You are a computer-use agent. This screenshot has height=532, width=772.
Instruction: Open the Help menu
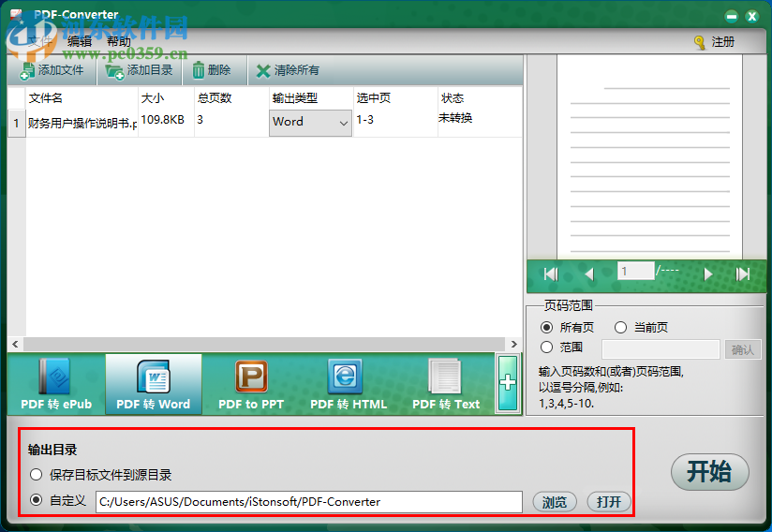coord(119,42)
